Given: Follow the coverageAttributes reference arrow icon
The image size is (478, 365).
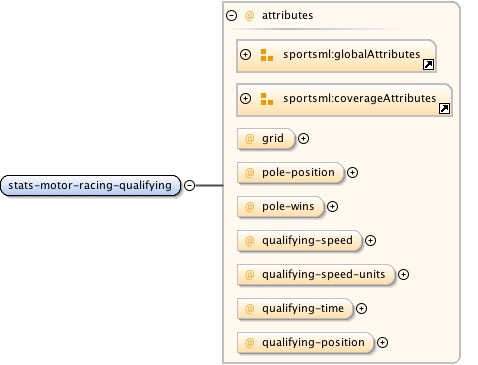Looking at the screenshot, I should tap(444, 108).
